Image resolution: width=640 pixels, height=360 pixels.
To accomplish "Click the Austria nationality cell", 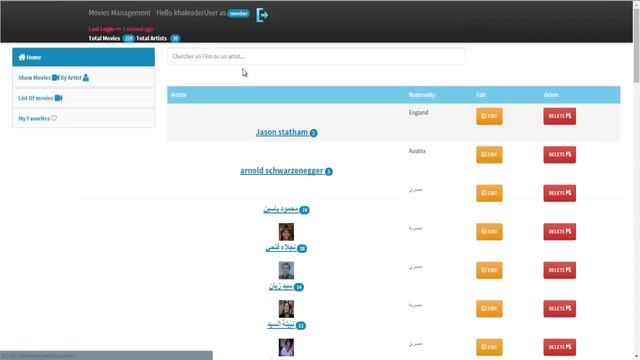I will point(417,151).
